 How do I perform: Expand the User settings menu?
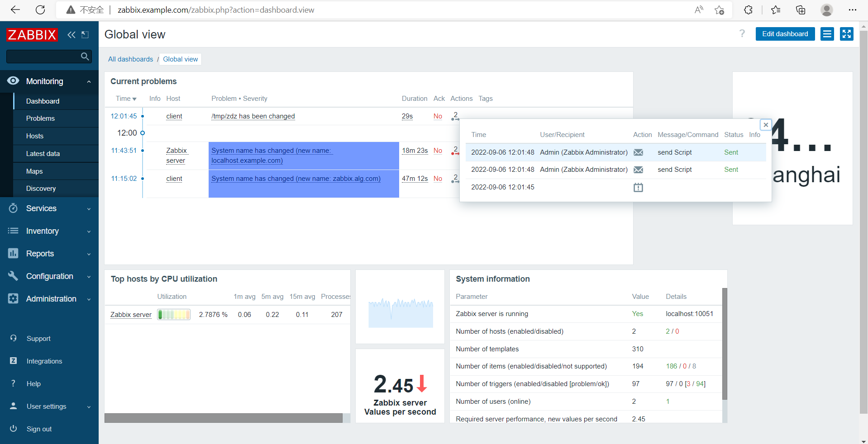[89, 407]
